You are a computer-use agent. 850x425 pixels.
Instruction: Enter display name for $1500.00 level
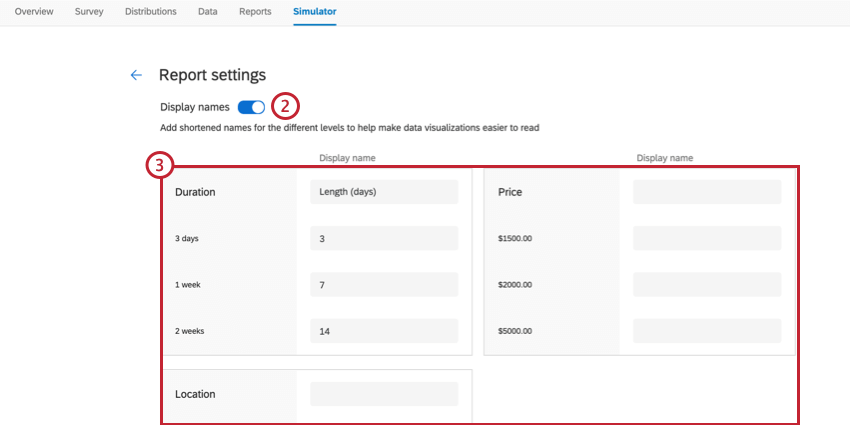[707, 239]
